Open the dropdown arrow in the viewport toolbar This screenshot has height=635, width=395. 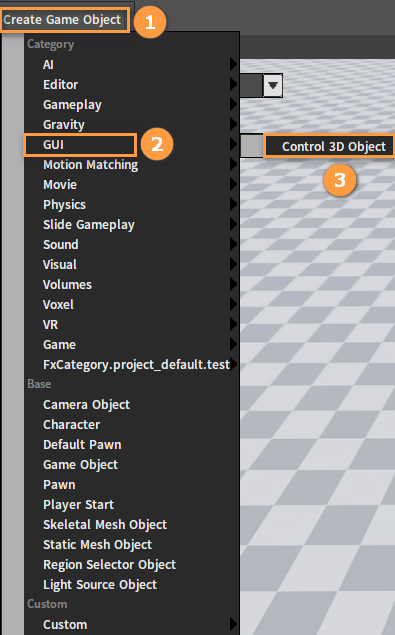273,85
